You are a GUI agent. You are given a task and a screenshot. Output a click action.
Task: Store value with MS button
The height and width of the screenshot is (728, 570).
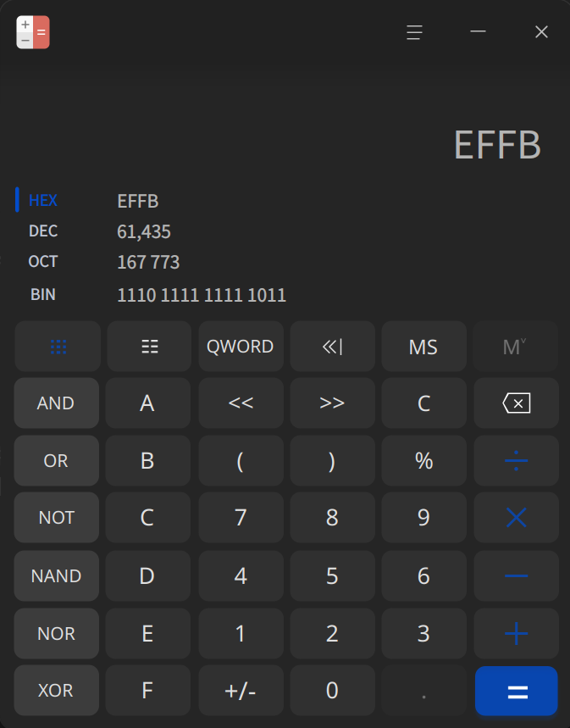(423, 347)
